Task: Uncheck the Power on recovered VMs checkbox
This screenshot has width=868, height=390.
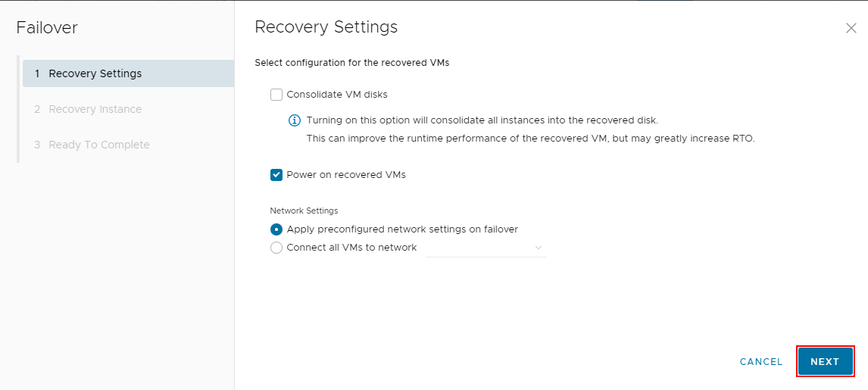Action: tap(276, 175)
